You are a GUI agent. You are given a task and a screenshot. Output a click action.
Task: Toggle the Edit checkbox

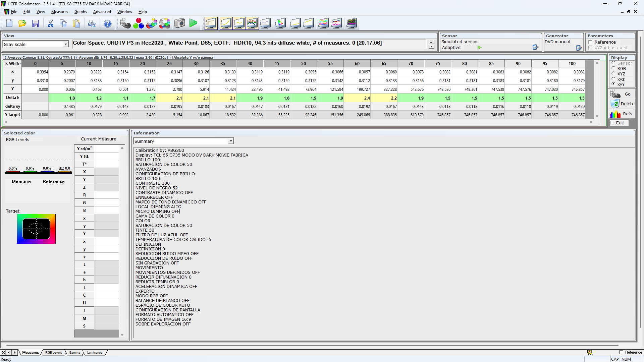(x=612, y=123)
